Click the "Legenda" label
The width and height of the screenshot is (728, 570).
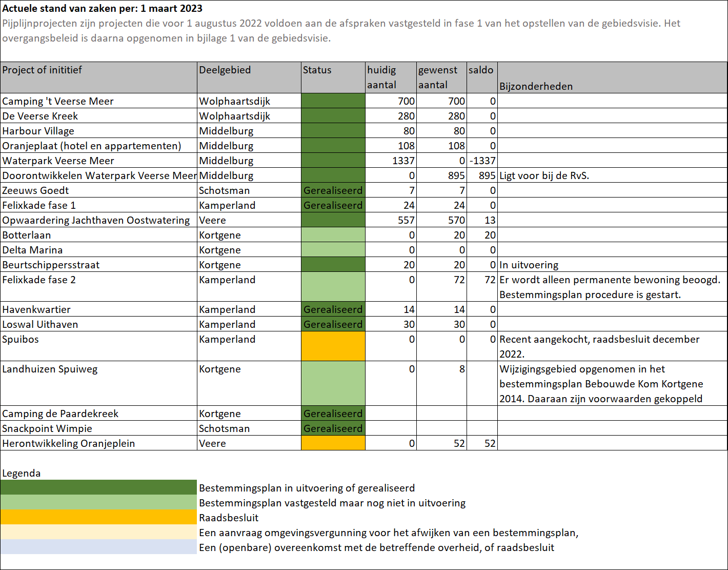(22, 473)
